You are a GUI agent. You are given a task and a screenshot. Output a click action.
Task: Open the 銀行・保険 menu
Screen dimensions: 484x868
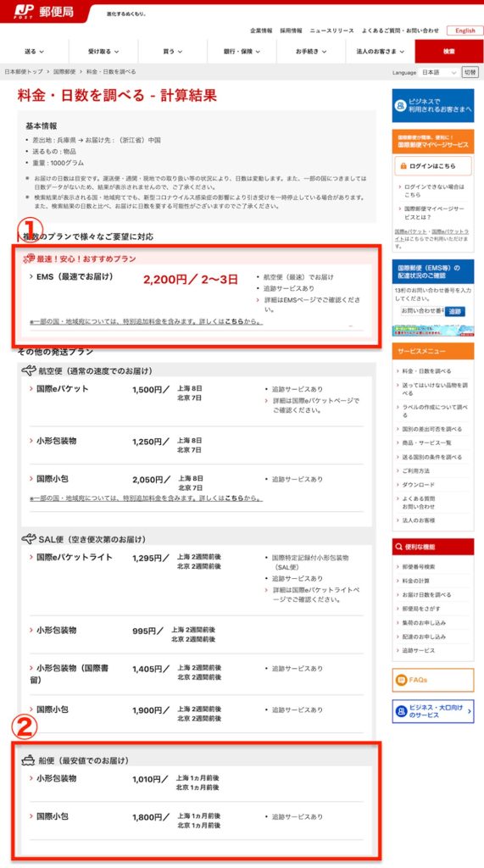(242, 52)
